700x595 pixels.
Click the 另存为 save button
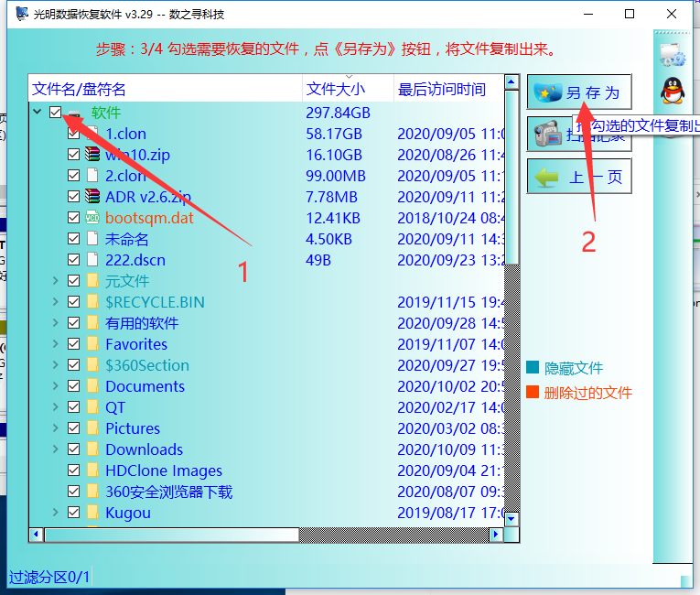pos(579,92)
